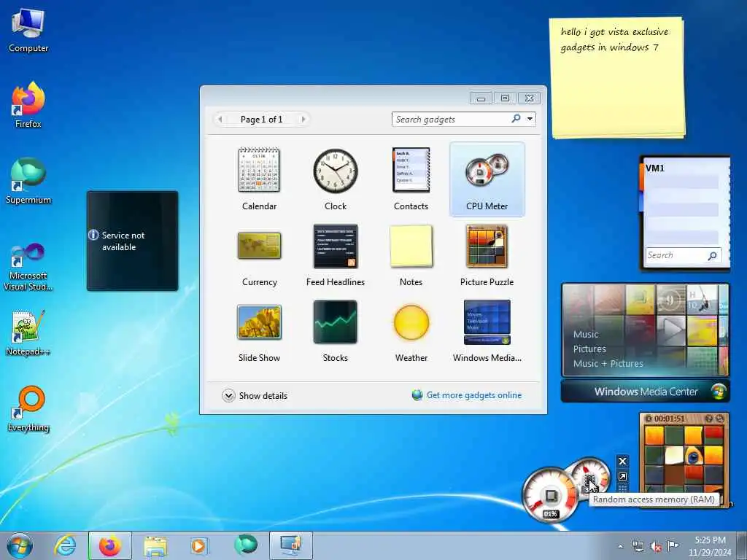
Task: Select the Windows Media Center gallery gadget
Action: coord(487,331)
